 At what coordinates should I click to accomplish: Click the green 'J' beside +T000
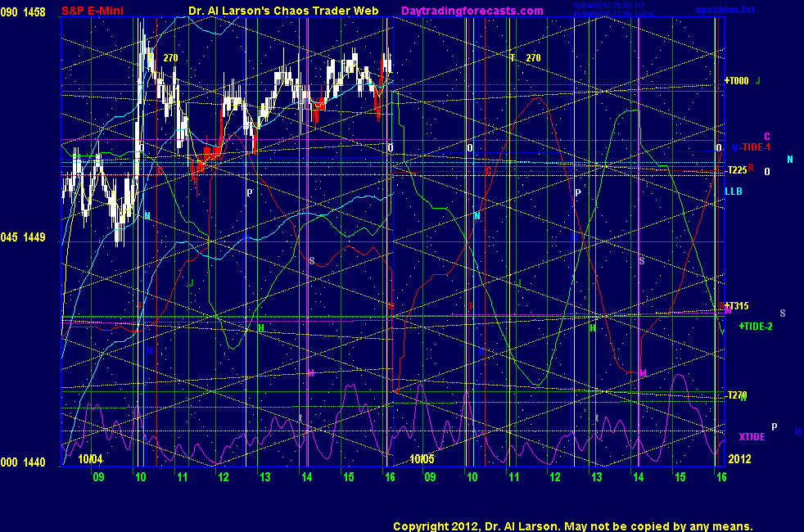(x=758, y=81)
